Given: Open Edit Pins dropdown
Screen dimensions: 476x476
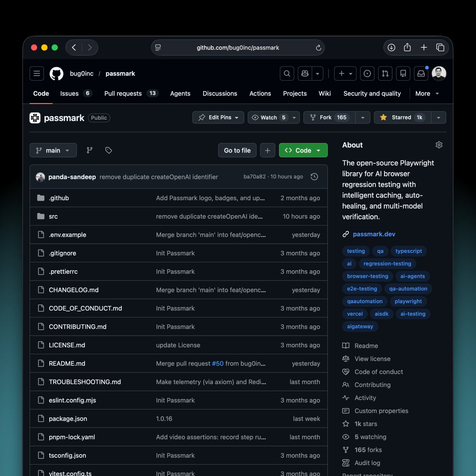Looking at the screenshot, I should tap(218, 117).
